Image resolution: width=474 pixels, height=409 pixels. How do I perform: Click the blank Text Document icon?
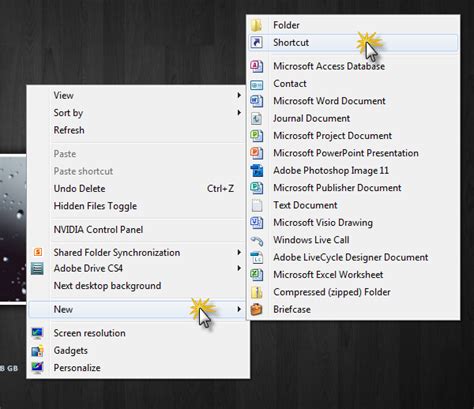[256, 205]
